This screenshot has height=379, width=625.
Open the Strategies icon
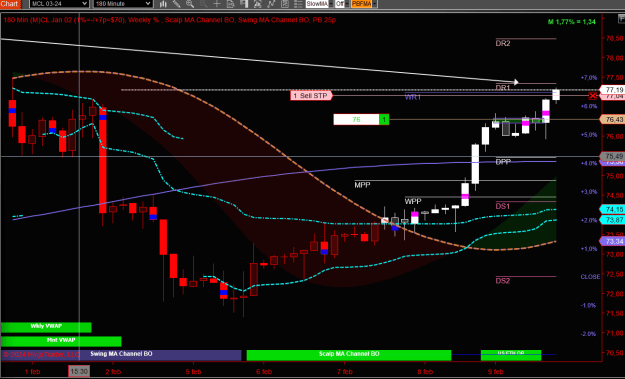(x=285, y=4)
